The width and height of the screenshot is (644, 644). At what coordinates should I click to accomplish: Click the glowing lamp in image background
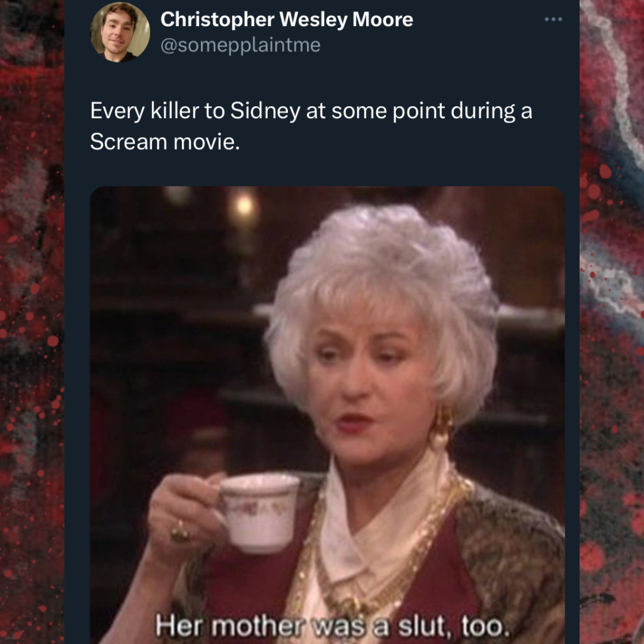[x=244, y=204]
